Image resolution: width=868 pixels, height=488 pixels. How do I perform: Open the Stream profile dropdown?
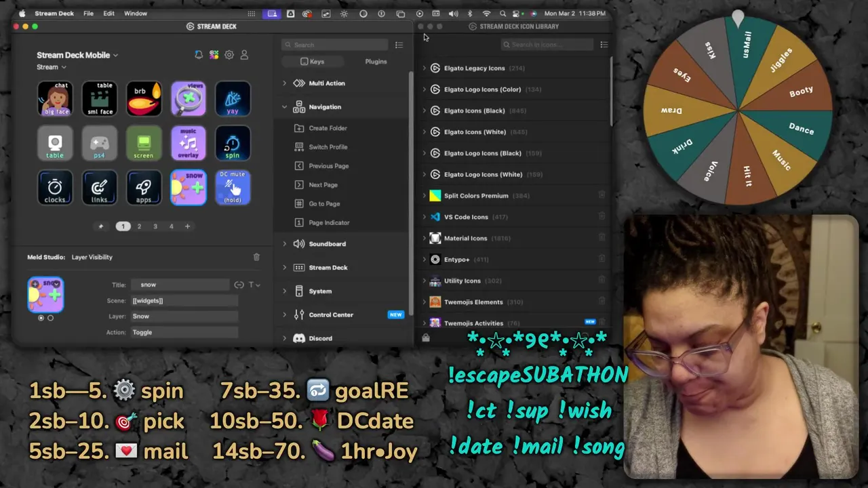(52, 67)
